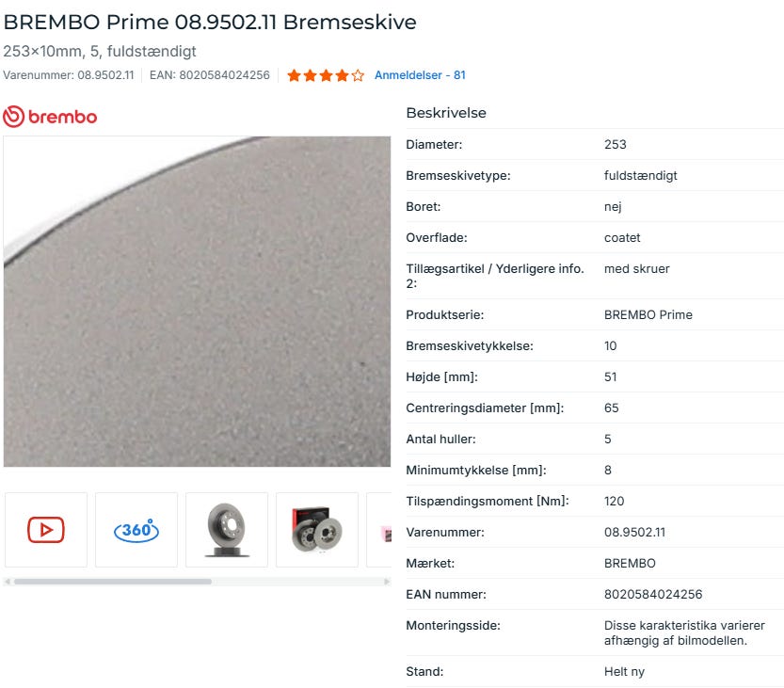
Task: Open the Anmeldelser - 81 reviews link
Action: (420, 75)
